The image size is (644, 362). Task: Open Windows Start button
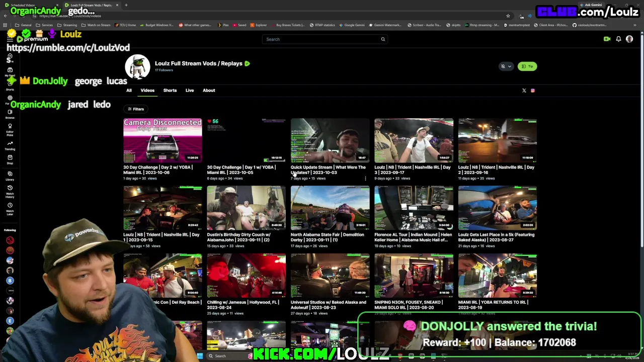coord(200,356)
